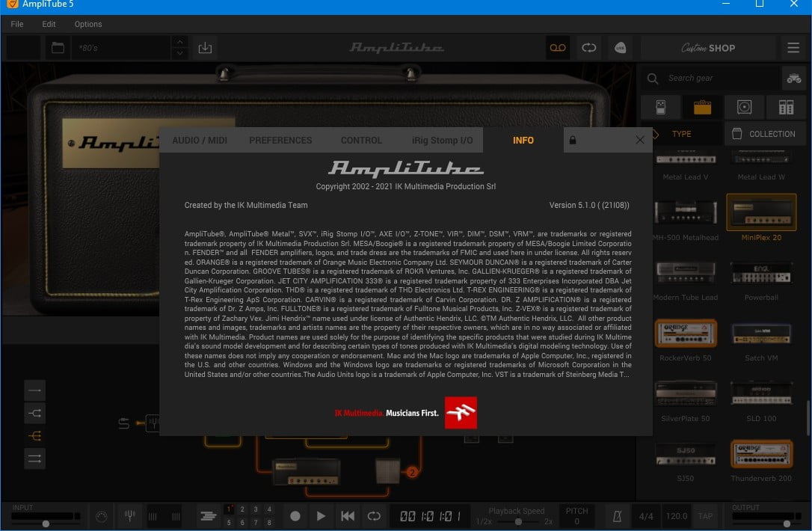Choose the split-end signal chain layout

[34, 413]
